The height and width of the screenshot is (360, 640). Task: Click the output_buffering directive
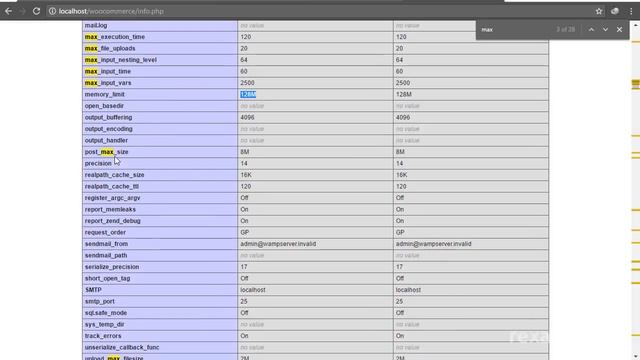[108, 117]
